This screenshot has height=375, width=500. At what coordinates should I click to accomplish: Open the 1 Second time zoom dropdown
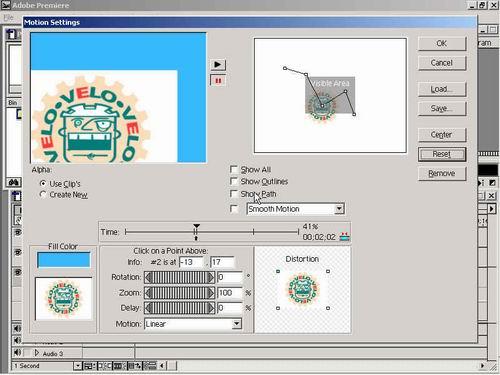click(x=77, y=366)
